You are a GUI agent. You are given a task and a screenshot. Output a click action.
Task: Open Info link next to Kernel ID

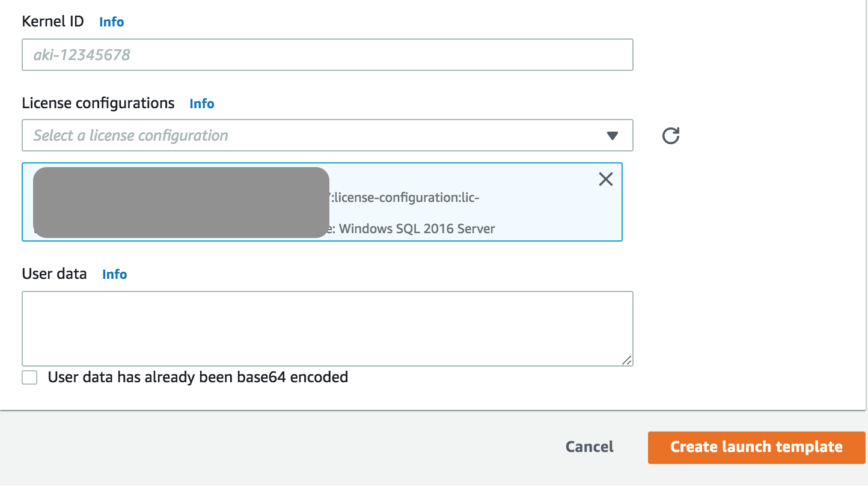tap(112, 22)
